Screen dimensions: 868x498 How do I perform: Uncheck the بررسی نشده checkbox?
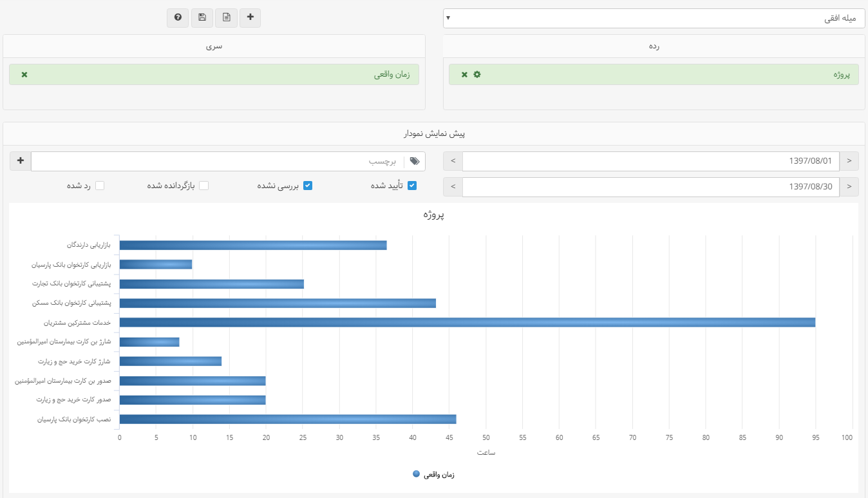pyautogui.click(x=308, y=186)
